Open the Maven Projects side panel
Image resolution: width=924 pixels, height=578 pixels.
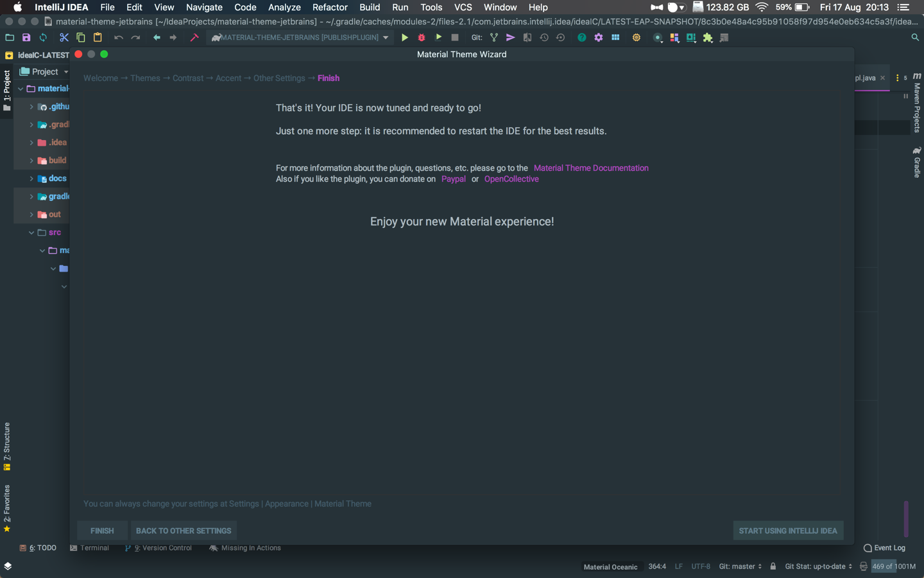point(917,102)
